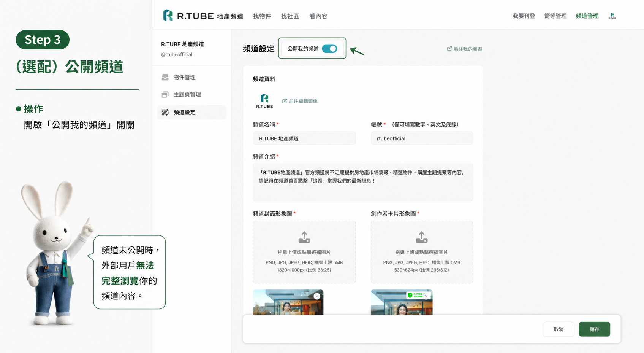Select 頻道設定 in the sidebar

point(192,112)
